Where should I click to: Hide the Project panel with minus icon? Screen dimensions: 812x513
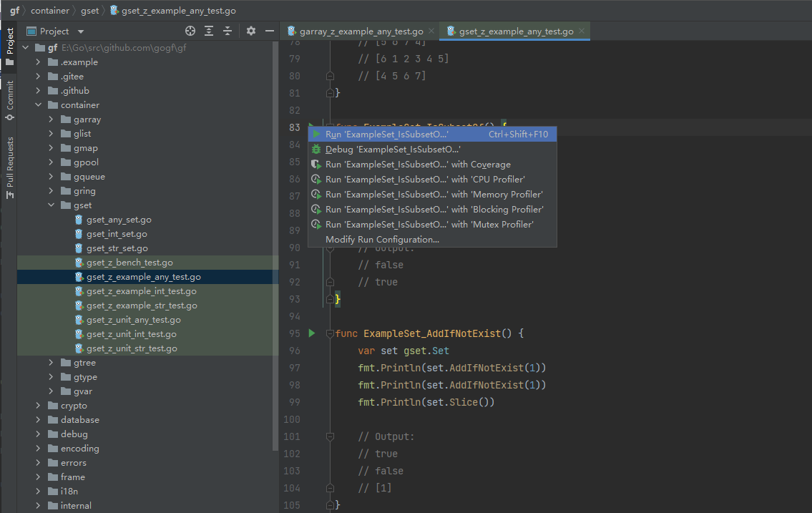[270, 31]
